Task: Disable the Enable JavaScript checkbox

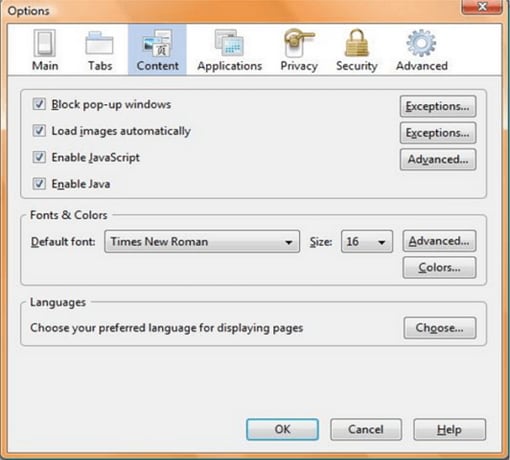Action: point(39,157)
